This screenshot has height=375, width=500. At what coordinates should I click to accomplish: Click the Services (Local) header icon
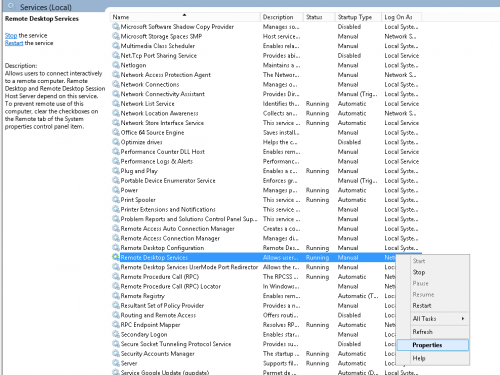coord(11,6)
